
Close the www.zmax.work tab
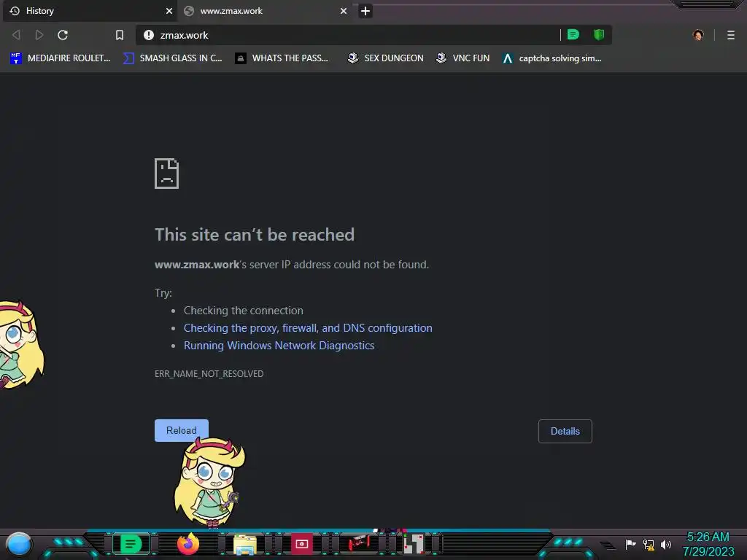344,11
